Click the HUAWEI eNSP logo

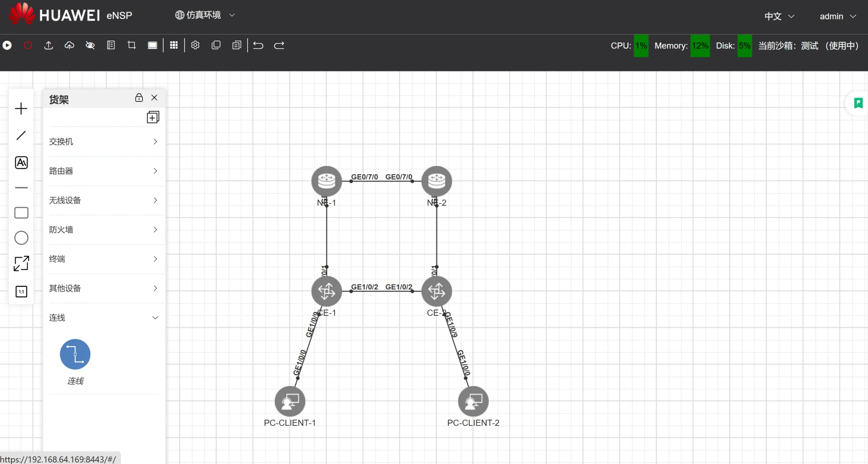click(71, 14)
